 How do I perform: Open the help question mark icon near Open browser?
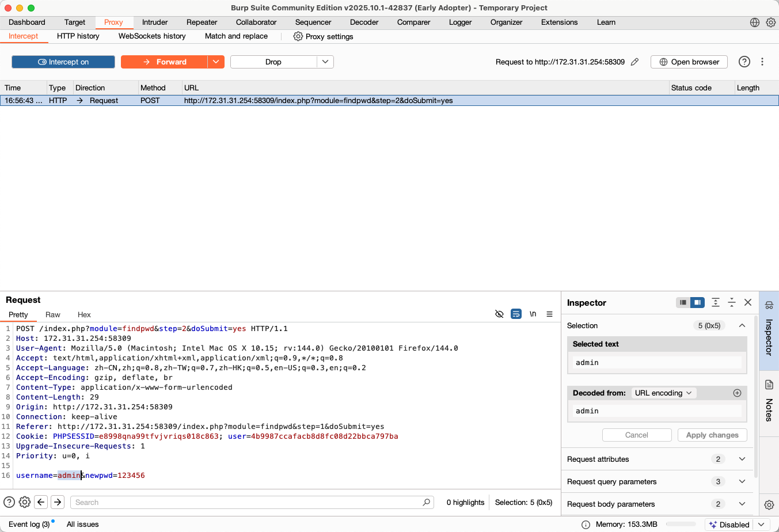[744, 62]
